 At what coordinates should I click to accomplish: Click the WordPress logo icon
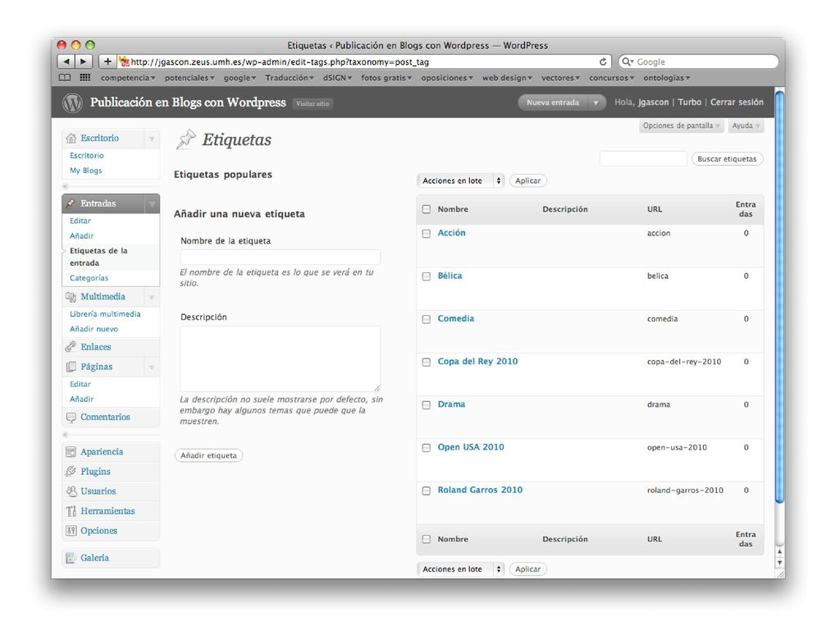pyautogui.click(x=72, y=103)
